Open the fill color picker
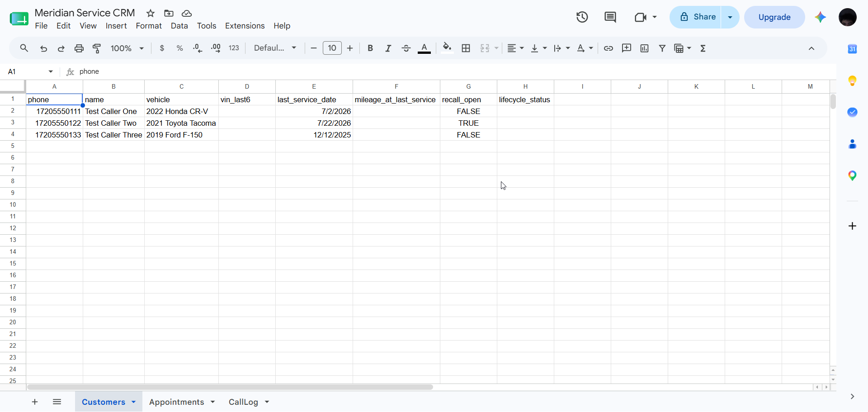The height and width of the screenshot is (412, 868). click(x=447, y=48)
